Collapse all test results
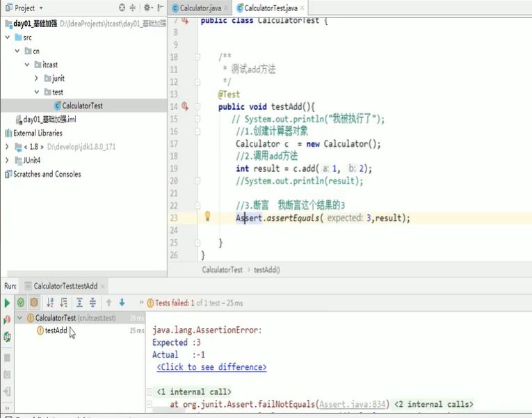The width and height of the screenshot is (532, 418). click(92, 303)
